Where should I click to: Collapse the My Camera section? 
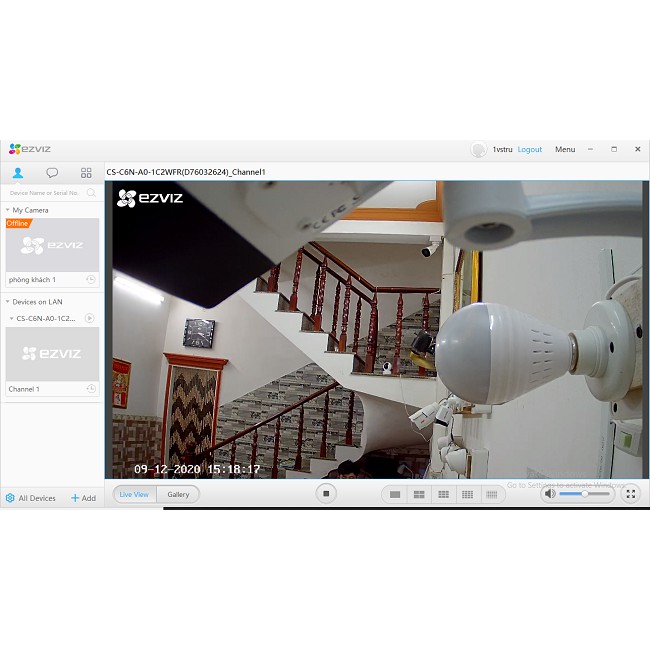pos(8,210)
